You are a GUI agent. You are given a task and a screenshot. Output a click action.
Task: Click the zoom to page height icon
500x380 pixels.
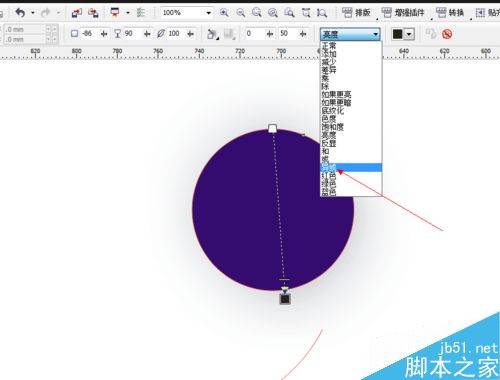(x=322, y=13)
